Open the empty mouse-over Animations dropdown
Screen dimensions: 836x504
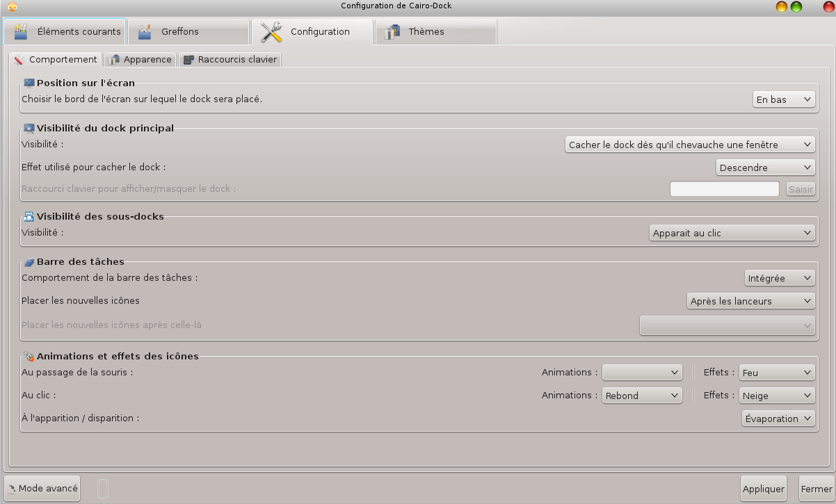click(x=642, y=373)
